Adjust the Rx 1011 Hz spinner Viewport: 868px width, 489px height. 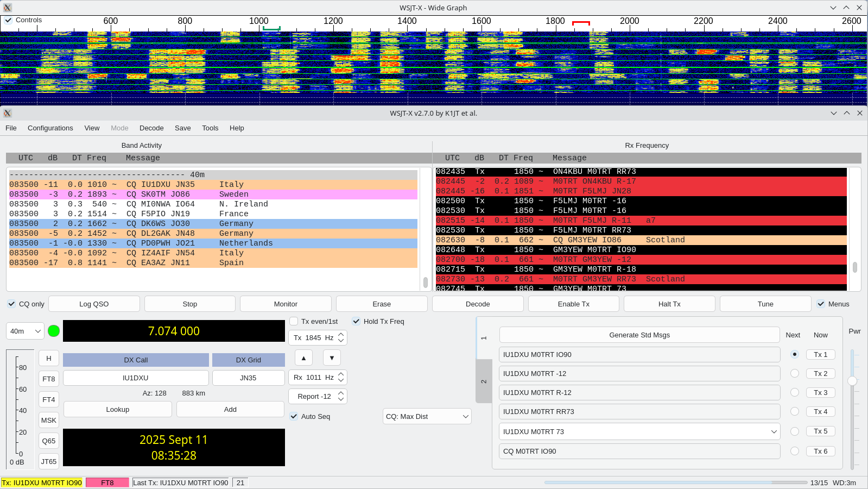(318, 377)
